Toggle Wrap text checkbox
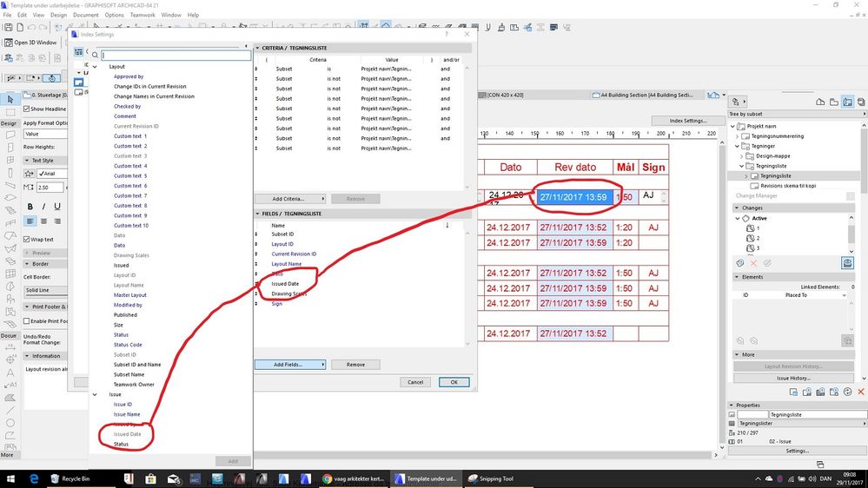This screenshot has height=488, width=868. coord(27,240)
